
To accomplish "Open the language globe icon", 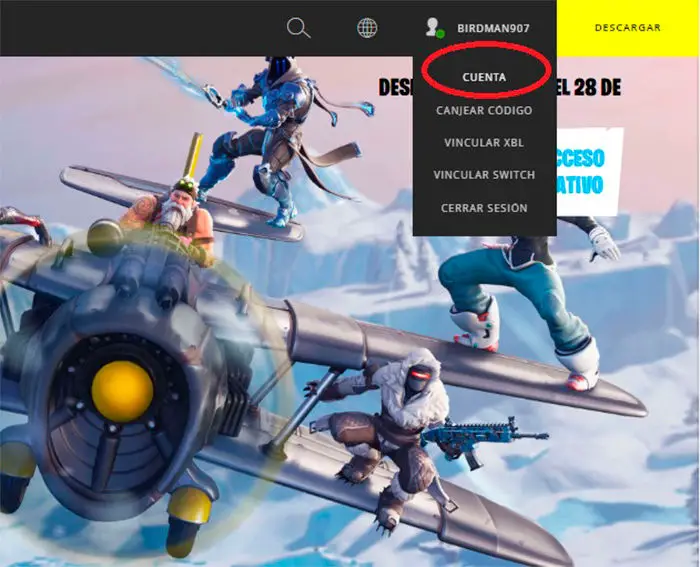I will (x=367, y=28).
